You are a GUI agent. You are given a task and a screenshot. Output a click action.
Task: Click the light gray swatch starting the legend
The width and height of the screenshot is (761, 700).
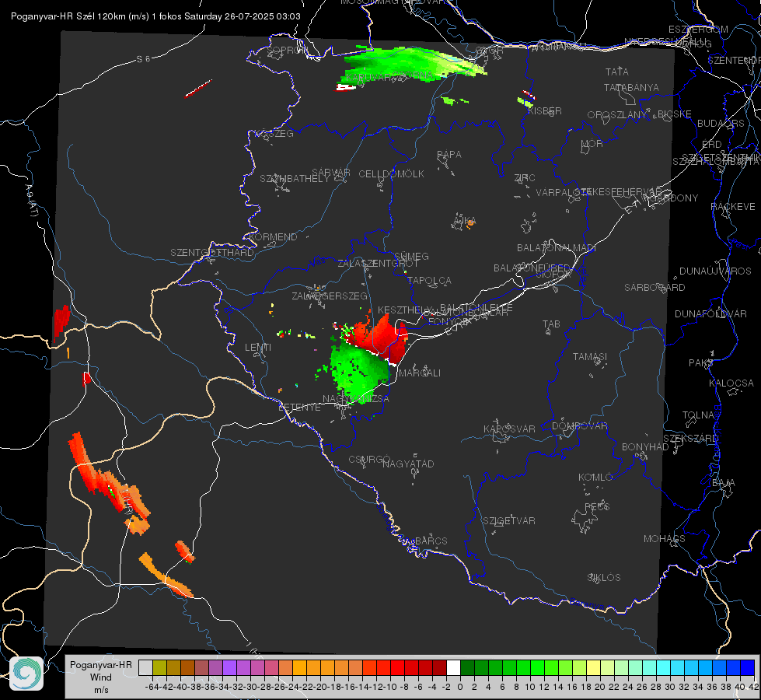coord(145,668)
